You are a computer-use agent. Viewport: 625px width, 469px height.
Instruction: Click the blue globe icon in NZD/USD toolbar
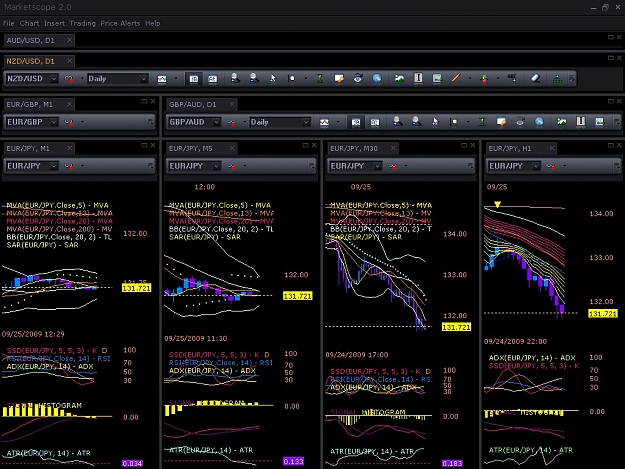[377, 78]
